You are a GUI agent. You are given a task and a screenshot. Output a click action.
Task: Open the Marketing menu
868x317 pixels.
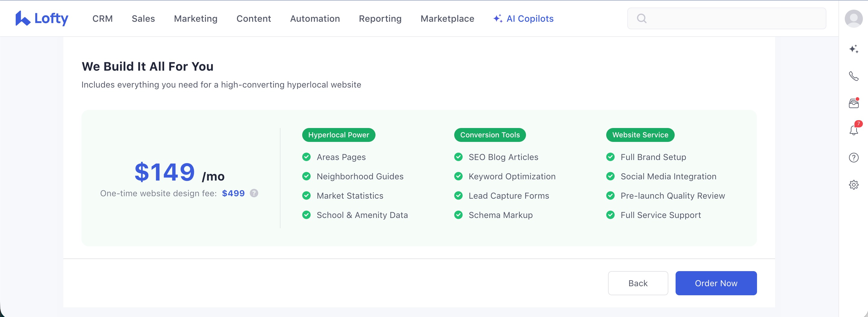pyautogui.click(x=195, y=18)
